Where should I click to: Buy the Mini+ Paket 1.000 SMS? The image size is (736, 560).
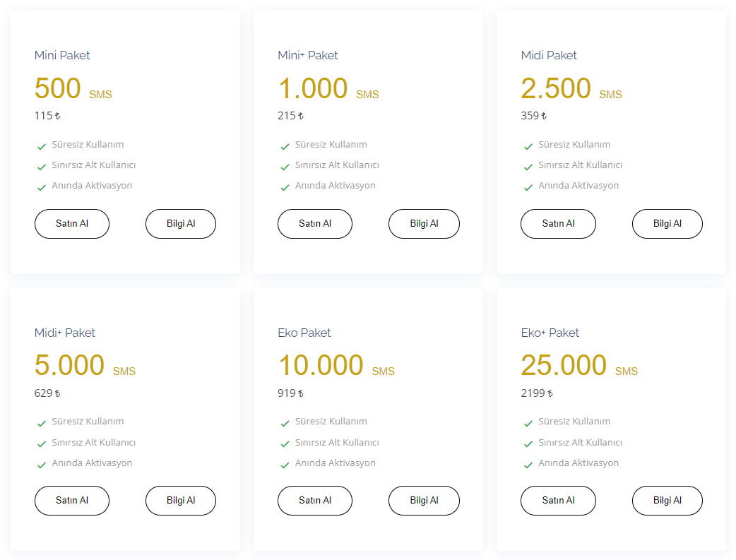pyautogui.click(x=315, y=224)
